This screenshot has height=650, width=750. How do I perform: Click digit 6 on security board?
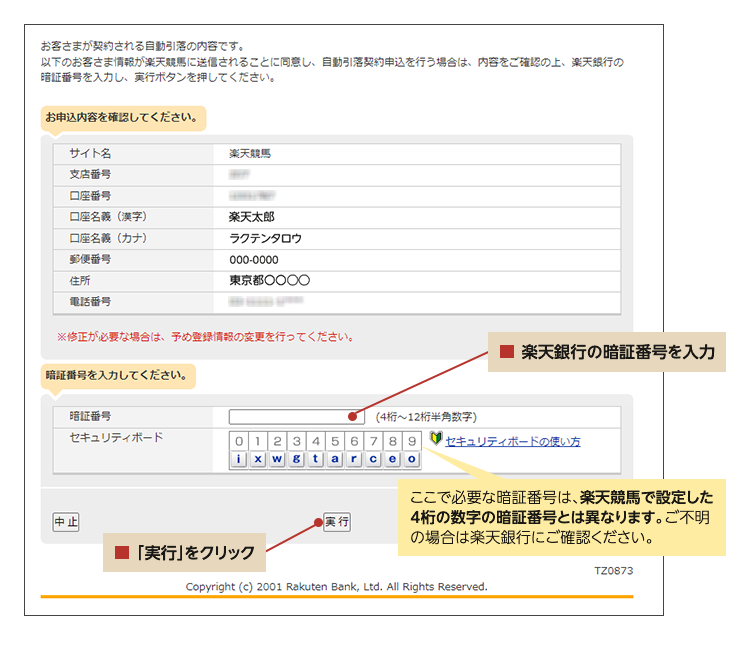(354, 441)
